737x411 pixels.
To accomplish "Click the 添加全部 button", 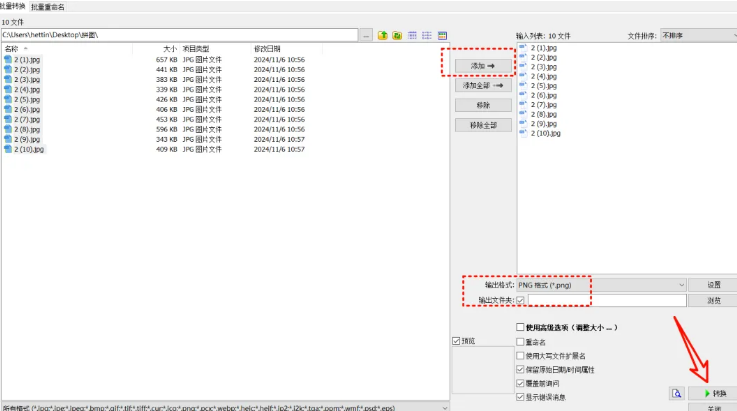I will click(483, 85).
